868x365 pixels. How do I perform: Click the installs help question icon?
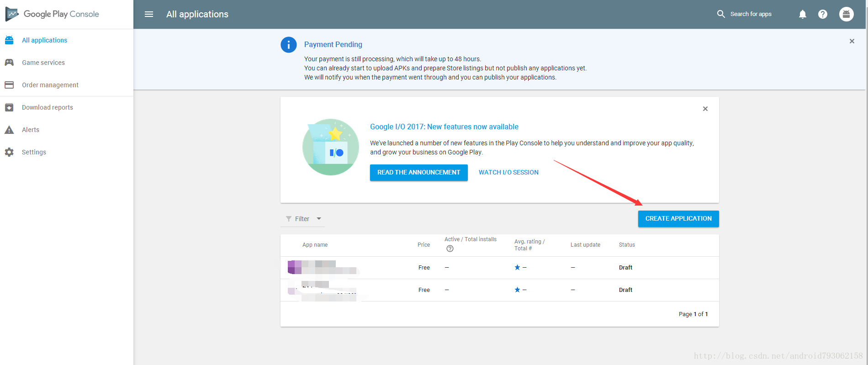click(450, 249)
